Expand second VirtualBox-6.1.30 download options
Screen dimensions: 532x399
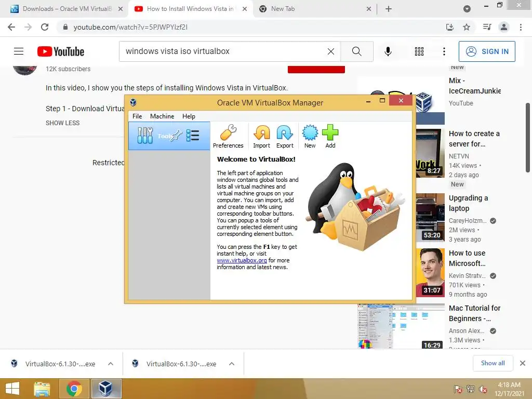[232, 364]
